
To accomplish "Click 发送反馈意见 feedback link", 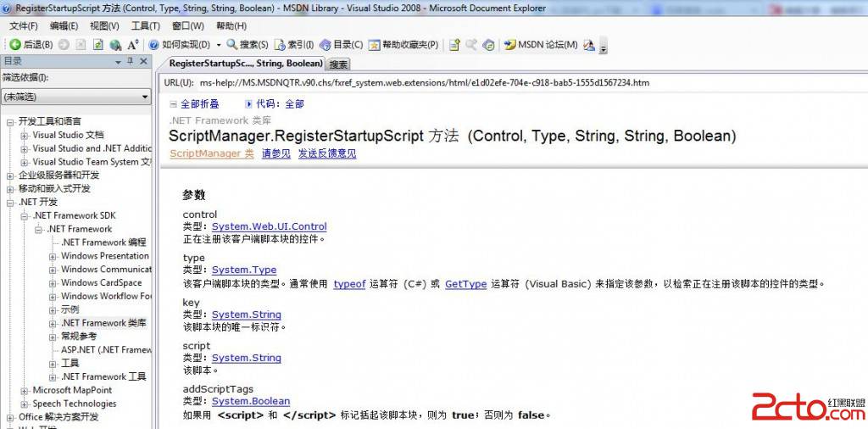I will click(327, 154).
